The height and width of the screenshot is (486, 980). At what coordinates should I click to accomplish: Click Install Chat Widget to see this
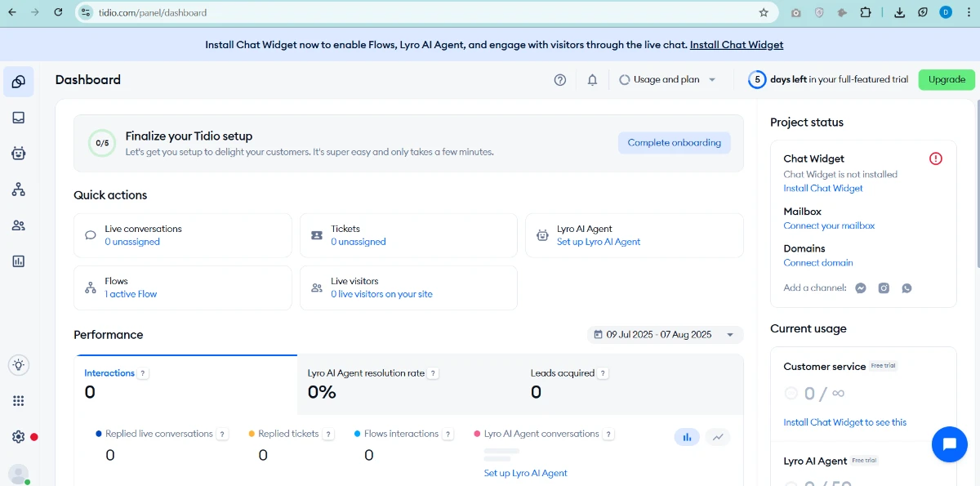point(844,422)
